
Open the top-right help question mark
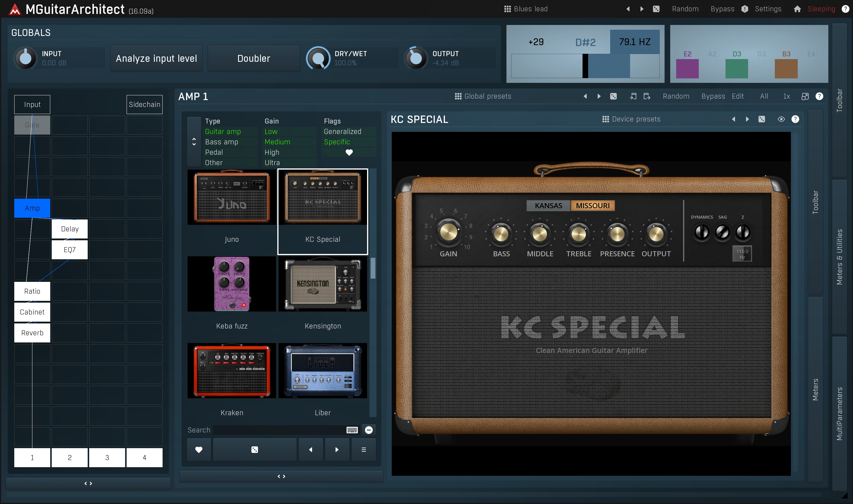click(845, 9)
